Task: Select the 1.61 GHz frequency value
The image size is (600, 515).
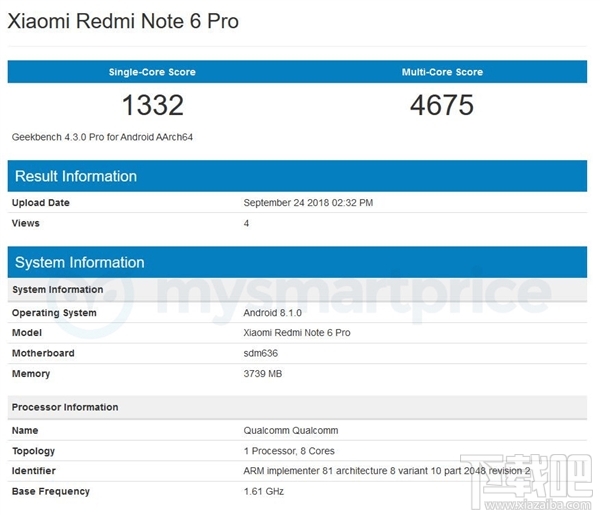Action: click(x=264, y=491)
